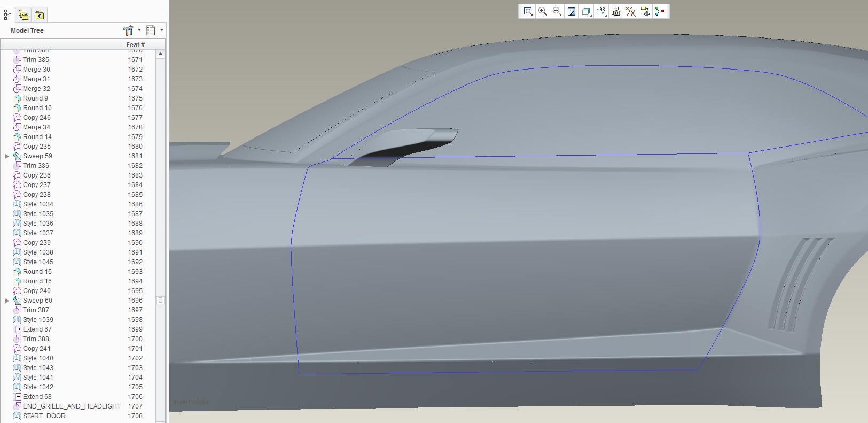Click the Extend 68 feature icon
Screen dimensions: 868x423
coord(17,397)
